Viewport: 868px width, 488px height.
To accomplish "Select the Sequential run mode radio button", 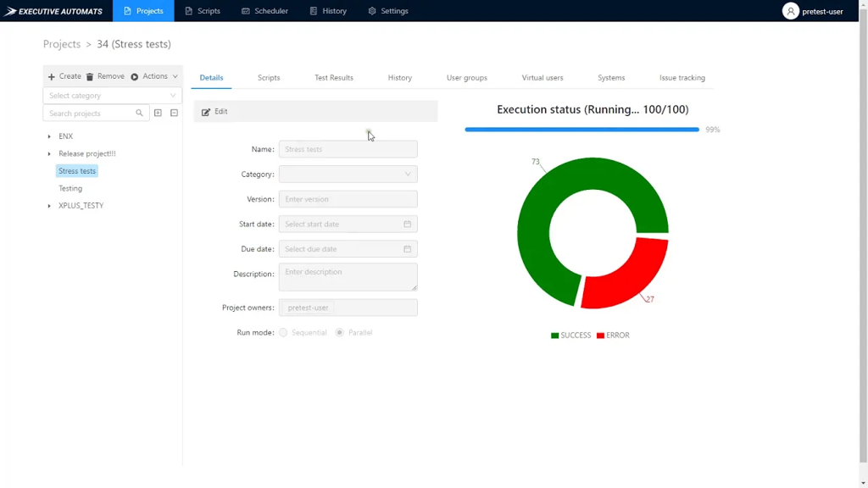I will click(283, 332).
